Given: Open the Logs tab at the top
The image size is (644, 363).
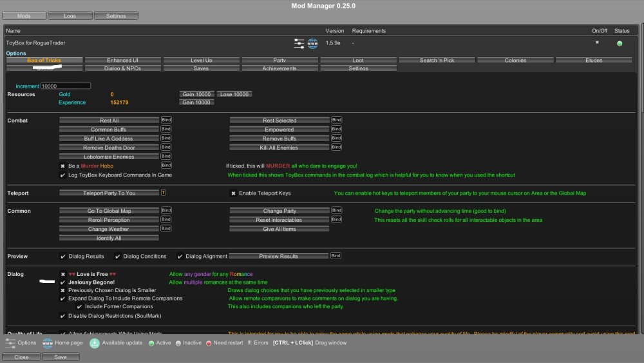Looking at the screenshot, I should click(x=70, y=15).
